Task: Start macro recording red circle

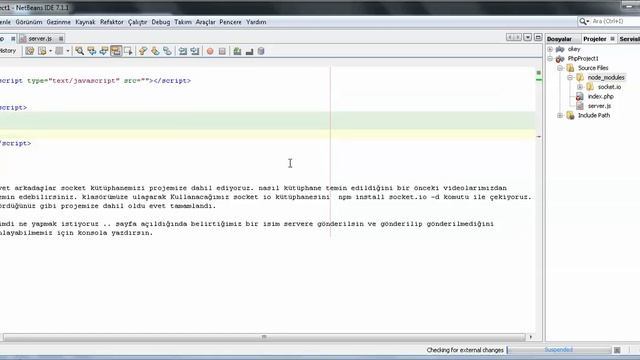Action: (210, 51)
